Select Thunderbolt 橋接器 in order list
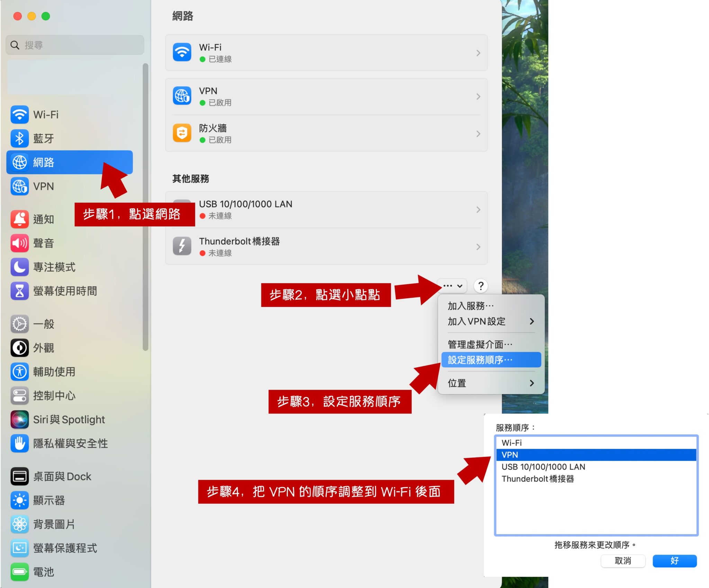This screenshot has width=709, height=588. pyautogui.click(x=596, y=479)
